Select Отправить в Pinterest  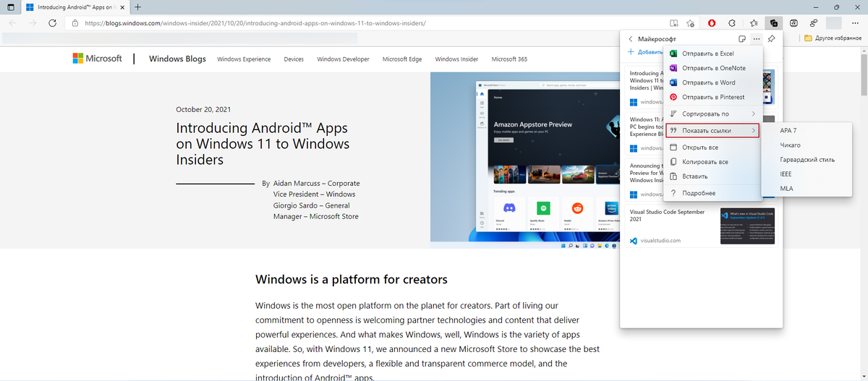coord(712,97)
